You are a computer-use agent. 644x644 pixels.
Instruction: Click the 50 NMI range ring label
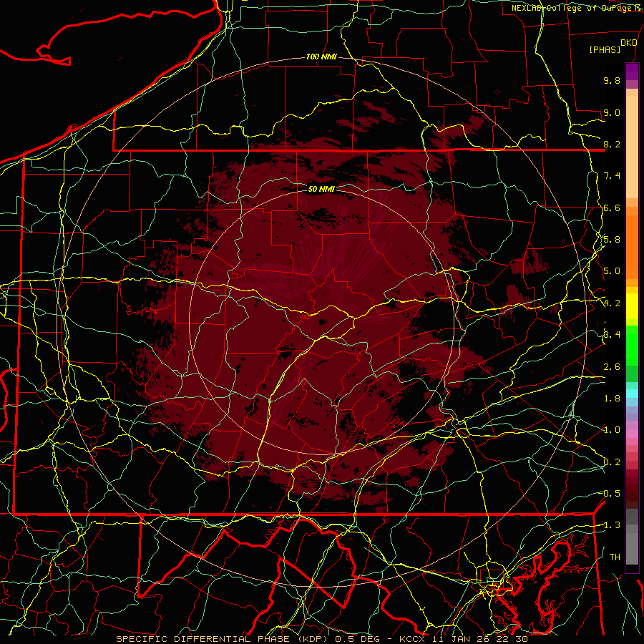321,189
